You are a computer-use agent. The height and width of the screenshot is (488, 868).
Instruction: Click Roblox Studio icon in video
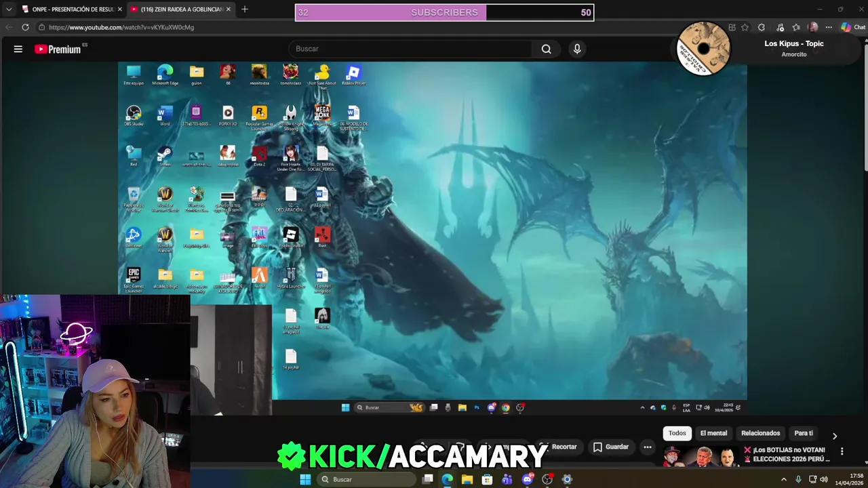click(290, 237)
